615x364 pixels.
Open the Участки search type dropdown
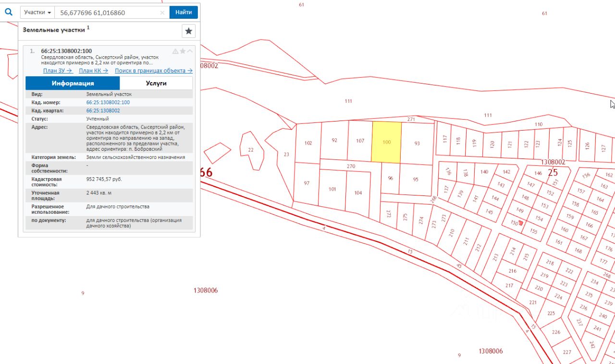(x=37, y=12)
